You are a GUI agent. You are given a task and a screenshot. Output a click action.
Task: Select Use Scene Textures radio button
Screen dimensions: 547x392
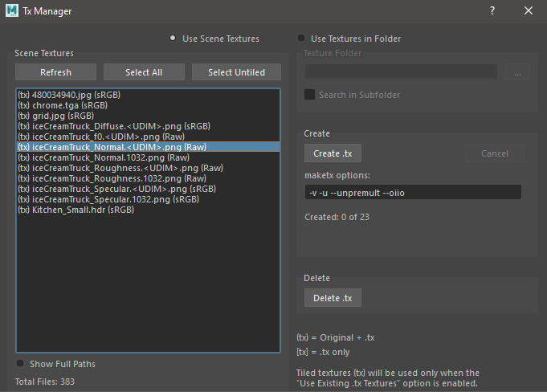pos(173,39)
